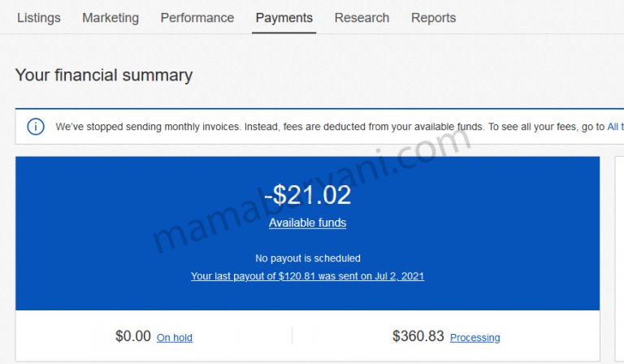Screen dimensions: 624x364
Task: Open the Listings tab
Action: click(x=38, y=18)
